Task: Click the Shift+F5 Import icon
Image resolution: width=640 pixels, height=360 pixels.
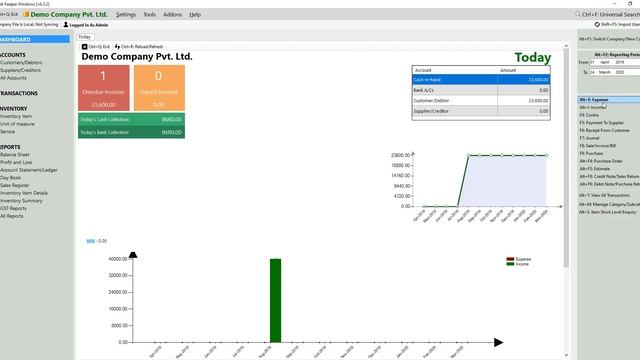Action: [x=597, y=24]
